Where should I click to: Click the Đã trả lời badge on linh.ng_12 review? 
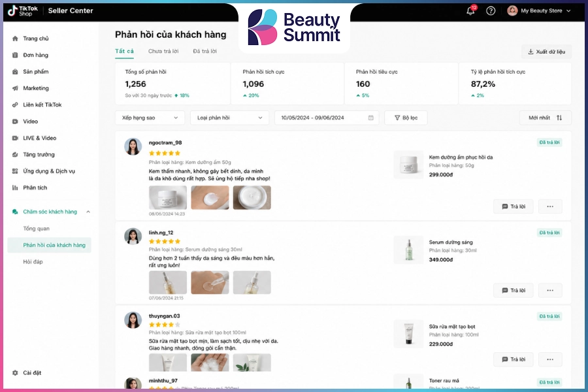click(x=549, y=233)
